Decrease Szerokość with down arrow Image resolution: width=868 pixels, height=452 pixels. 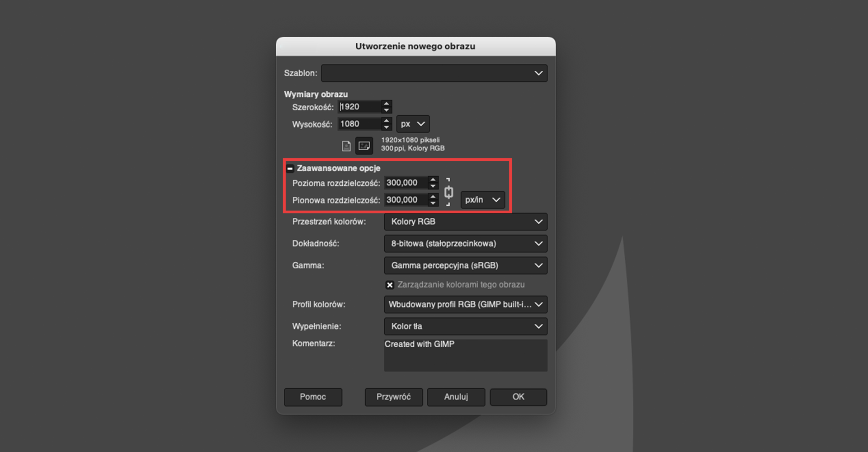[x=386, y=110]
